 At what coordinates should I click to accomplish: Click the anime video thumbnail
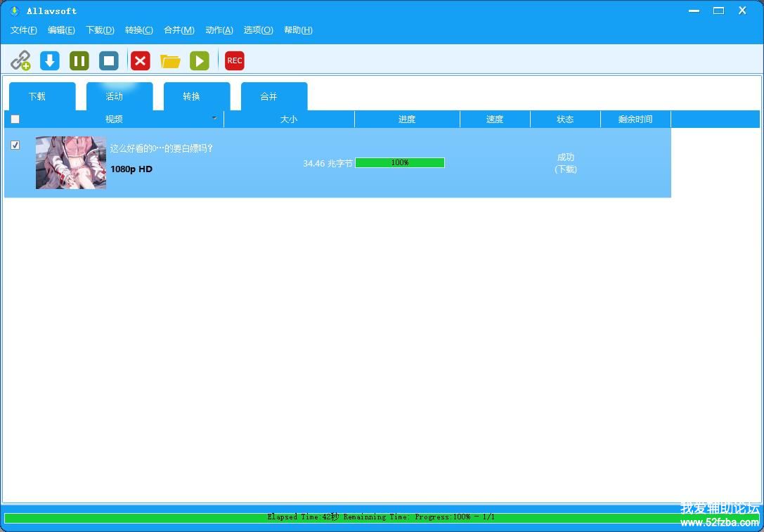pyautogui.click(x=71, y=163)
